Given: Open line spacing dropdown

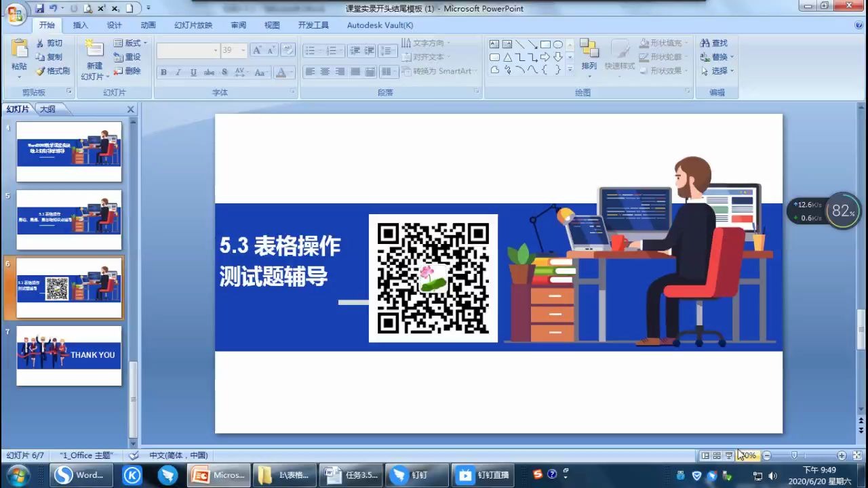Looking at the screenshot, I should pos(388,50).
